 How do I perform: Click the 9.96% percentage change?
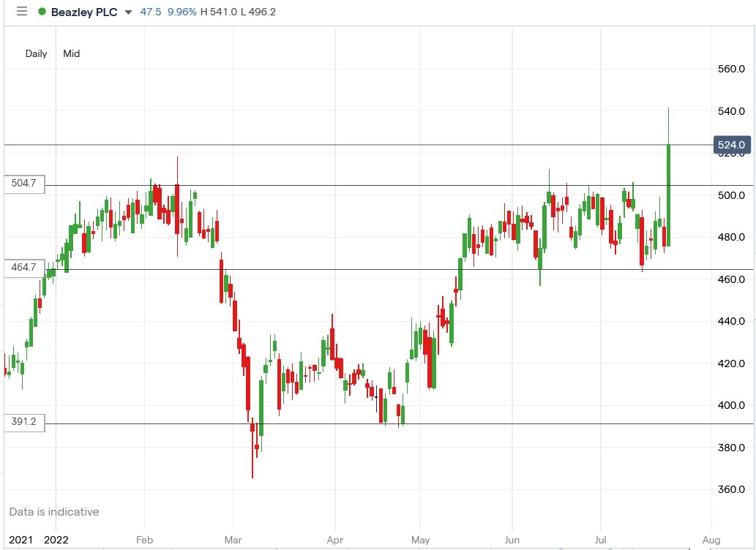click(181, 12)
